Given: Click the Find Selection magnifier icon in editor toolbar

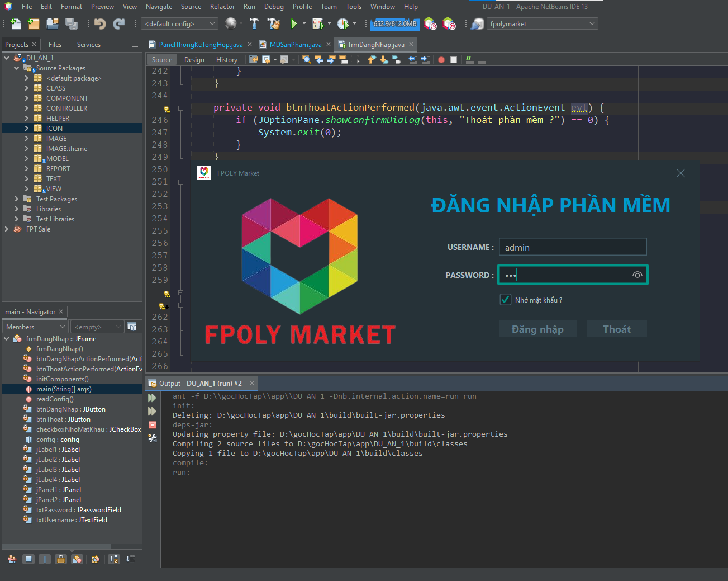Looking at the screenshot, I should 307,59.
